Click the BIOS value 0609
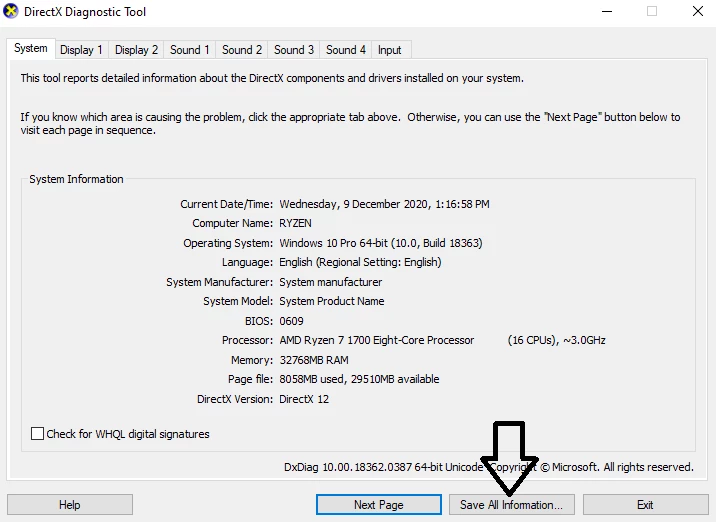The width and height of the screenshot is (716, 522). click(291, 321)
